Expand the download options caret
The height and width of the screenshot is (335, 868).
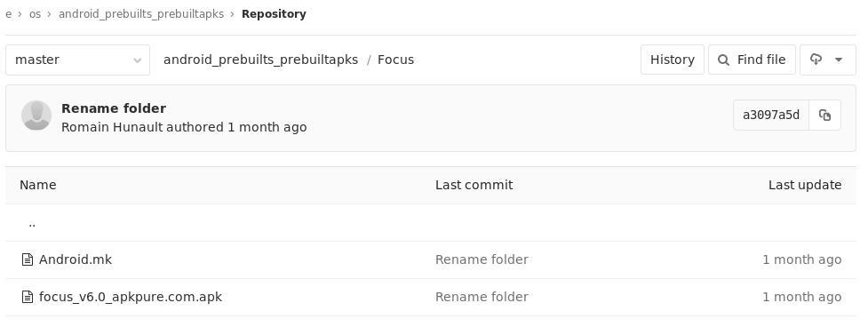[x=838, y=60]
